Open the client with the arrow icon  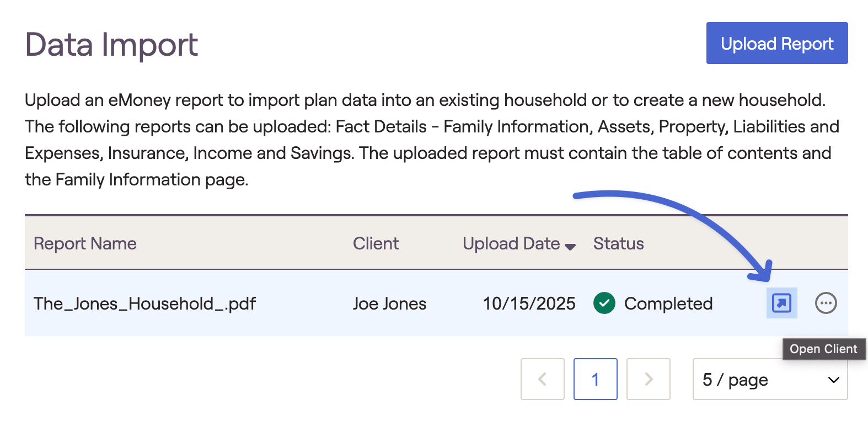click(781, 303)
